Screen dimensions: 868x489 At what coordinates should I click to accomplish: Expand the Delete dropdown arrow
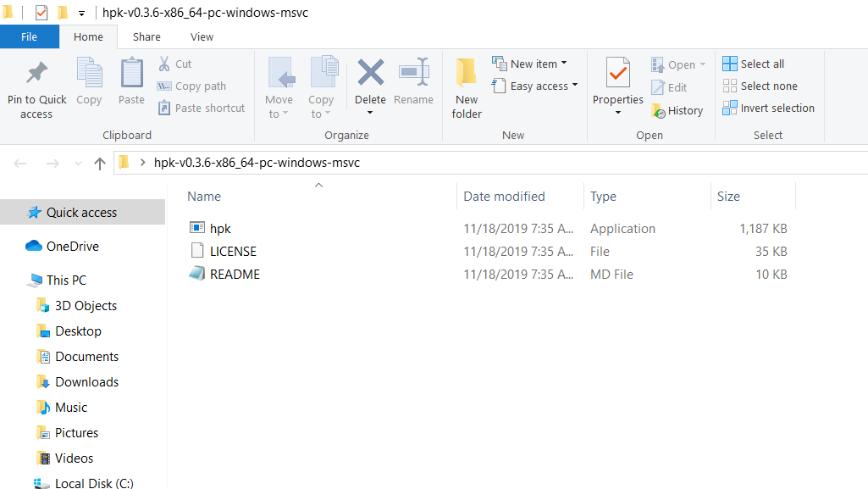pos(370,113)
